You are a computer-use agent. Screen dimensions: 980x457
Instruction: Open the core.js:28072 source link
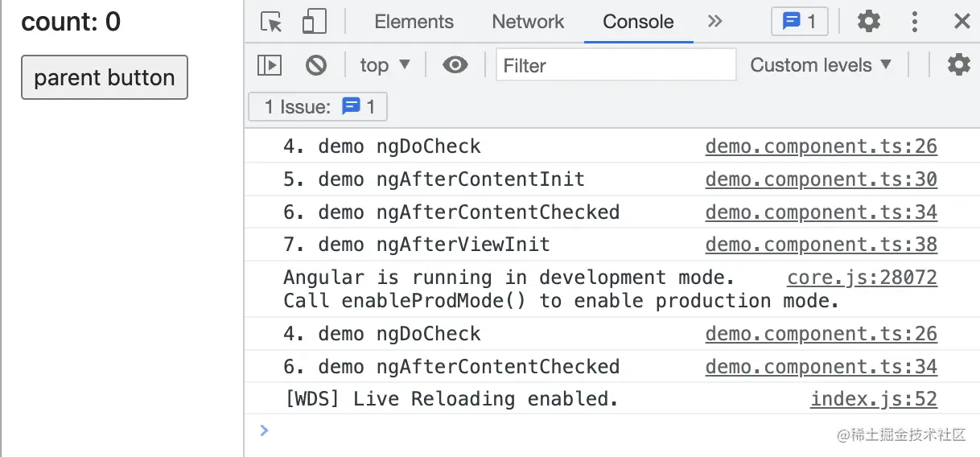click(862, 278)
